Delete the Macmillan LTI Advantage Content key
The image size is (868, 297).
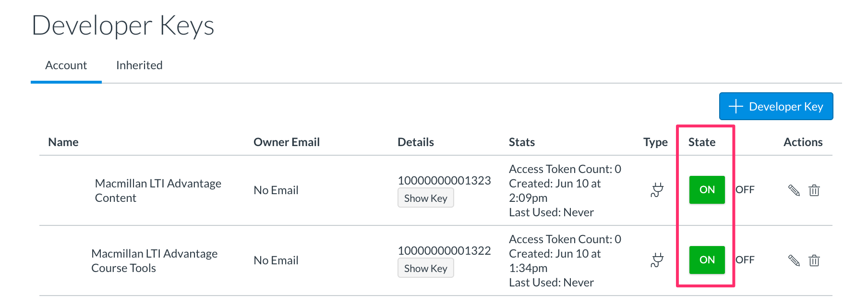815,190
